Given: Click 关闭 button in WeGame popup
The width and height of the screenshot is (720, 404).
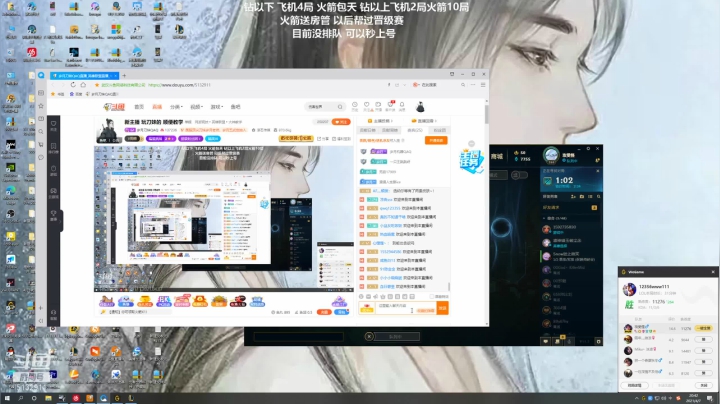Looking at the screenshot, I should point(704,385).
